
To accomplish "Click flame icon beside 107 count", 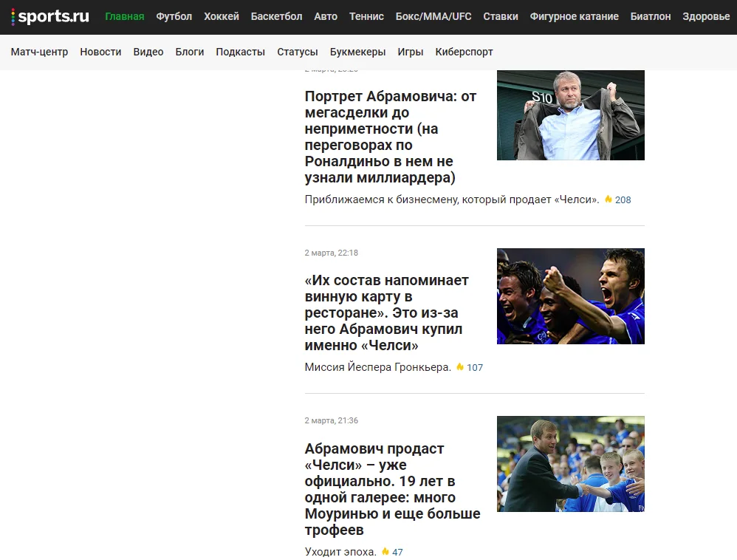I will pos(460,367).
